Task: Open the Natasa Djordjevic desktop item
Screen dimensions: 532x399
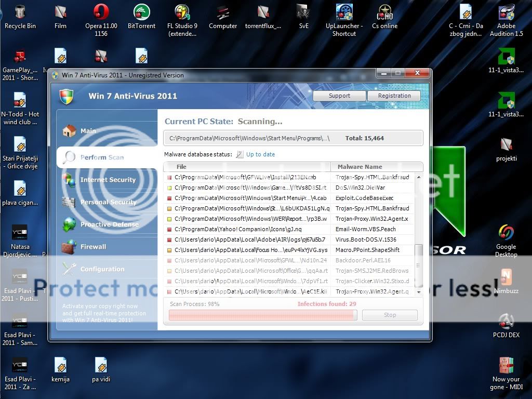Action: click(20, 241)
